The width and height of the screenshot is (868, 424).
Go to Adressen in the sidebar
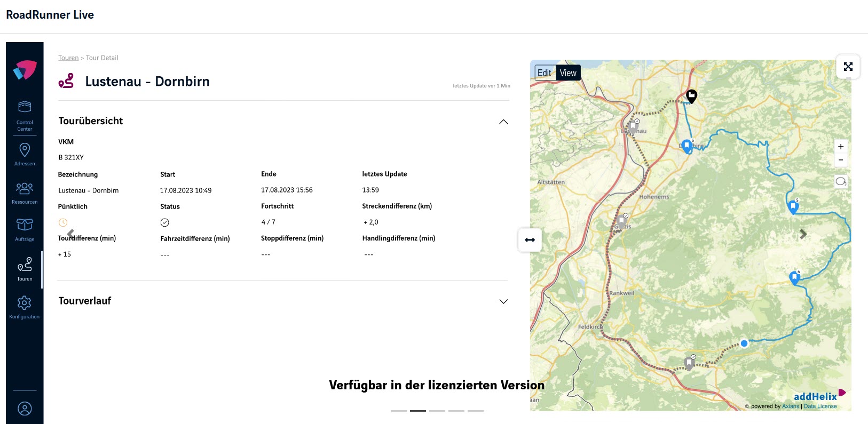point(25,154)
